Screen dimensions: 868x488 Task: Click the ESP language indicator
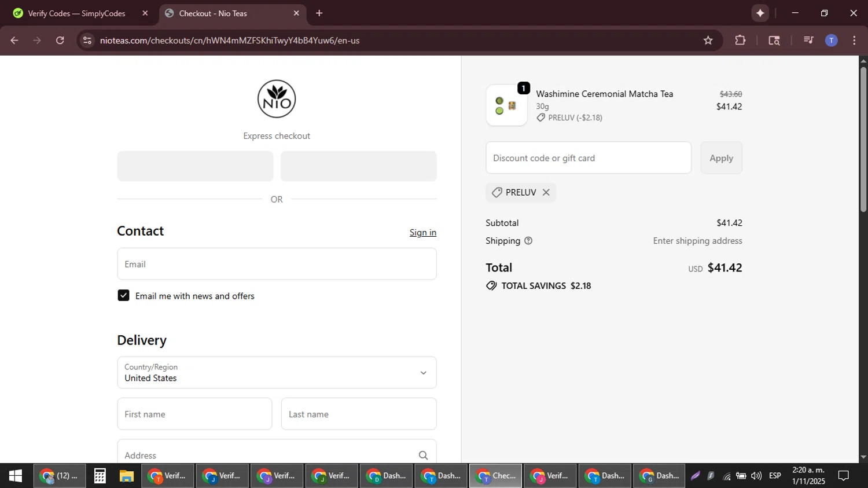pyautogui.click(x=775, y=476)
